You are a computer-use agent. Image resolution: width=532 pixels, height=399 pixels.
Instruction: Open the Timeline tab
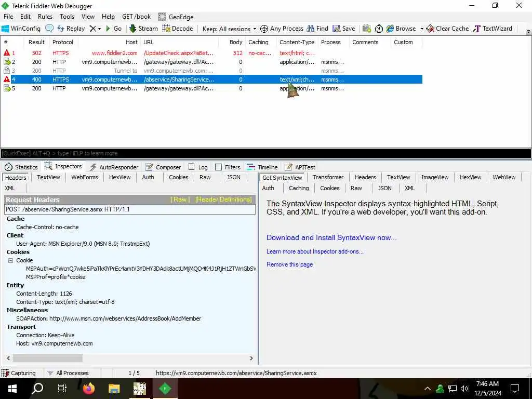(x=262, y=167)
